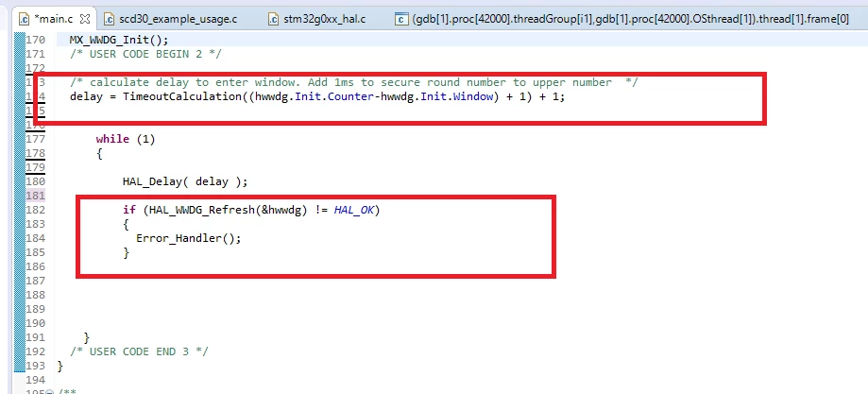
Task: Click the 'if' keyword on line 182
Action: (x=129, y=210)
